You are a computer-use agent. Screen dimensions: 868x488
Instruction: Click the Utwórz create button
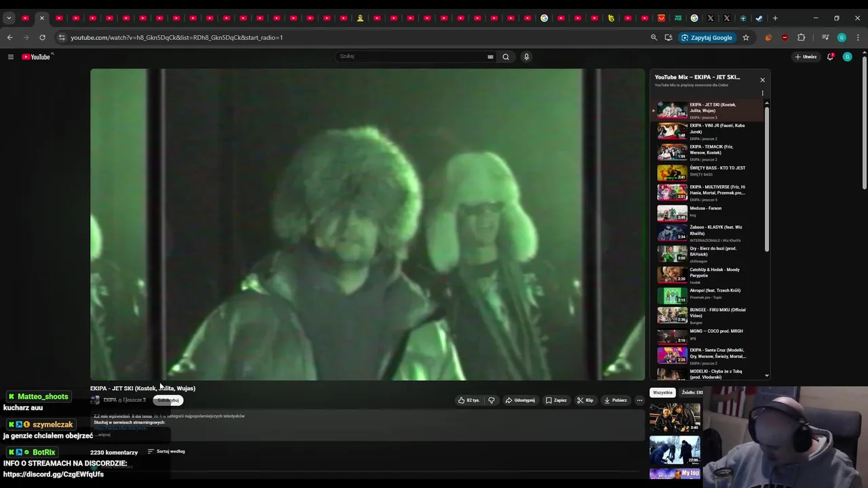806,57
